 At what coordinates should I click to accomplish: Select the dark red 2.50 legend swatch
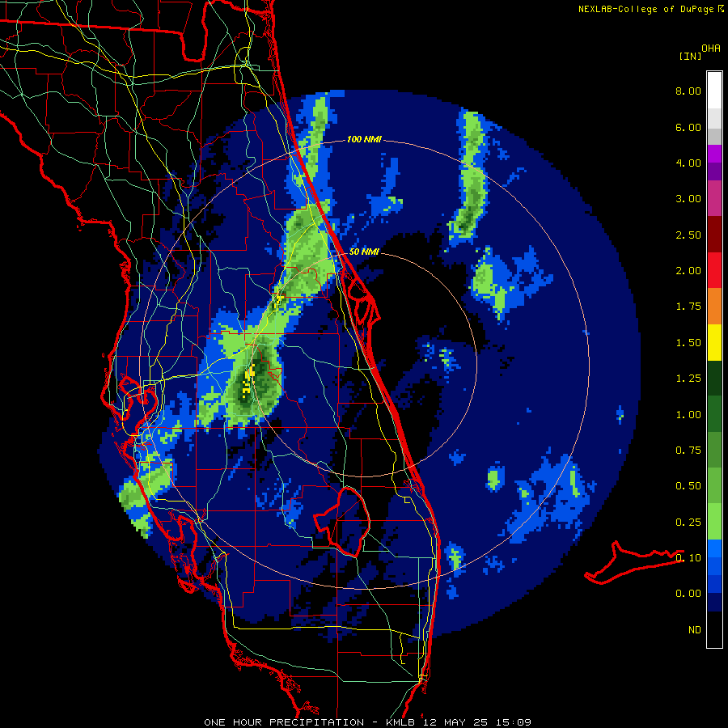pos(714,235)
